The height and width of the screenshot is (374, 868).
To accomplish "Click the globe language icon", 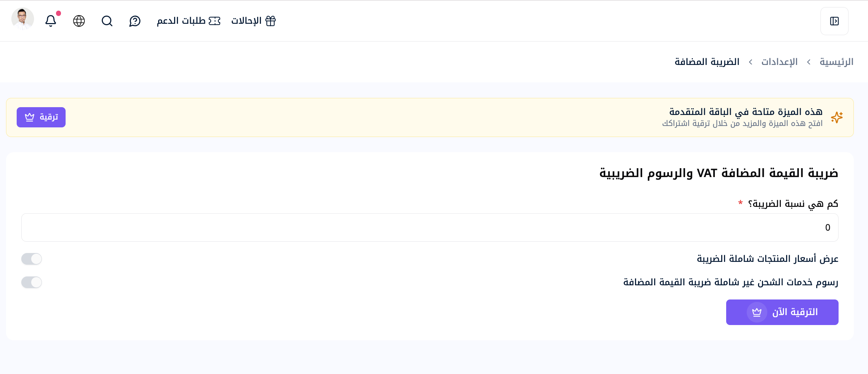I will (79, 21).
